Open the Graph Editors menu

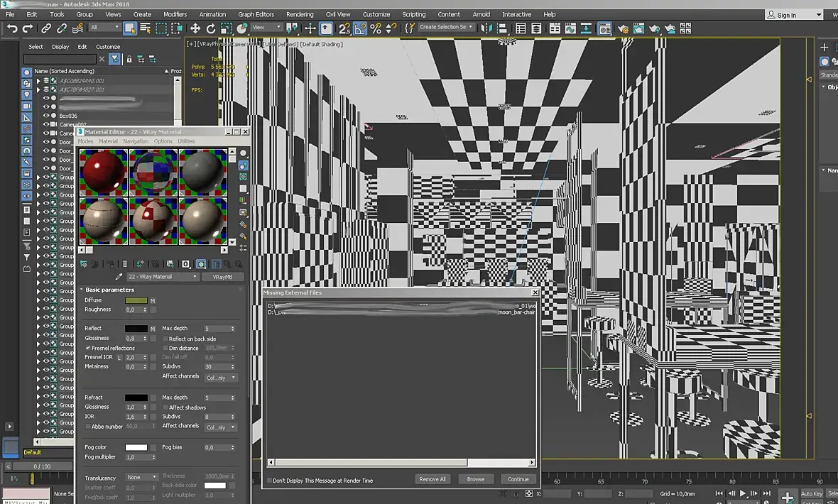(256, 14)
